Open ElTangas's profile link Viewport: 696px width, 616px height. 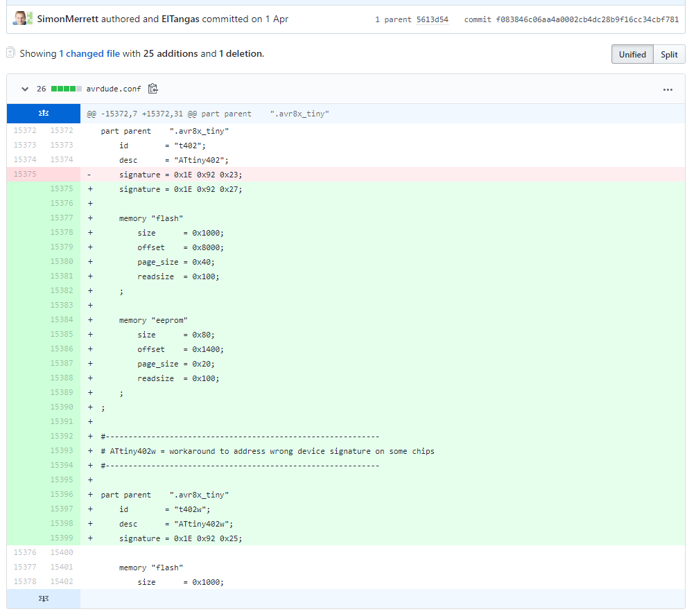(x=180, y=19)
